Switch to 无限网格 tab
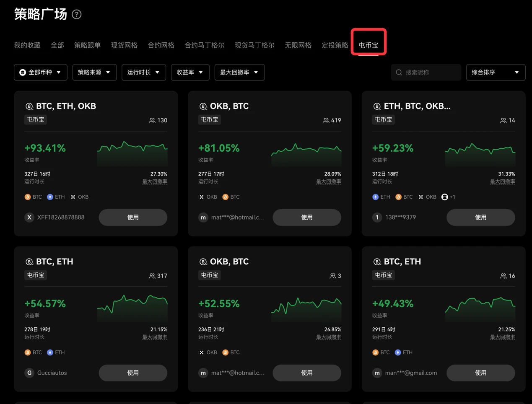 [298, 45]
